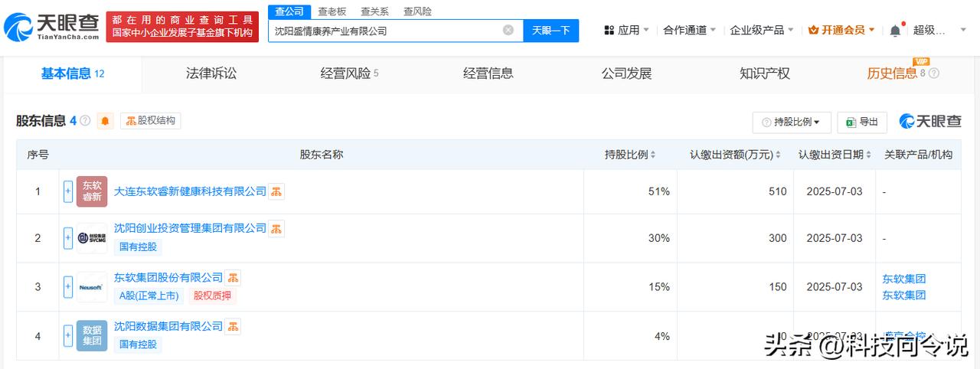Image resolution: width=980 pixels, height=369 pixels.
Task: Open equity structure icon for 大连东软睿新健康科技有限公司
Action: pos(276,191)
